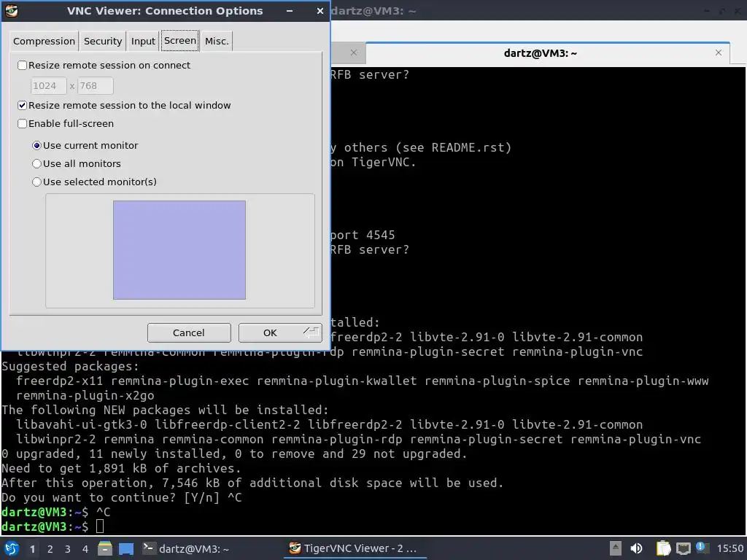
Task: Open the file manager in the taskbar
Action: point(105,548)
